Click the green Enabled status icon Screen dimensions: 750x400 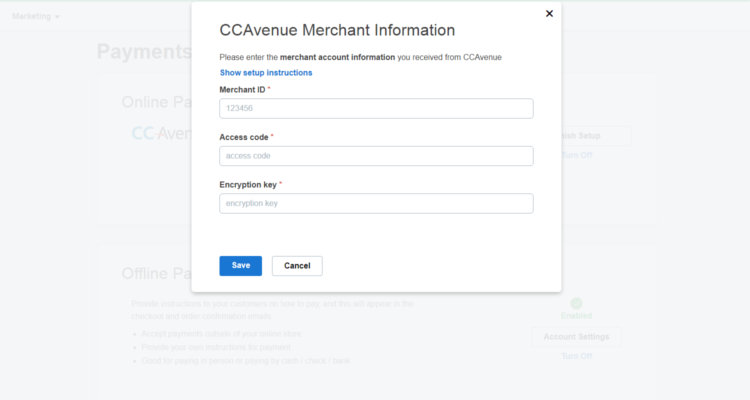point(576,303)
